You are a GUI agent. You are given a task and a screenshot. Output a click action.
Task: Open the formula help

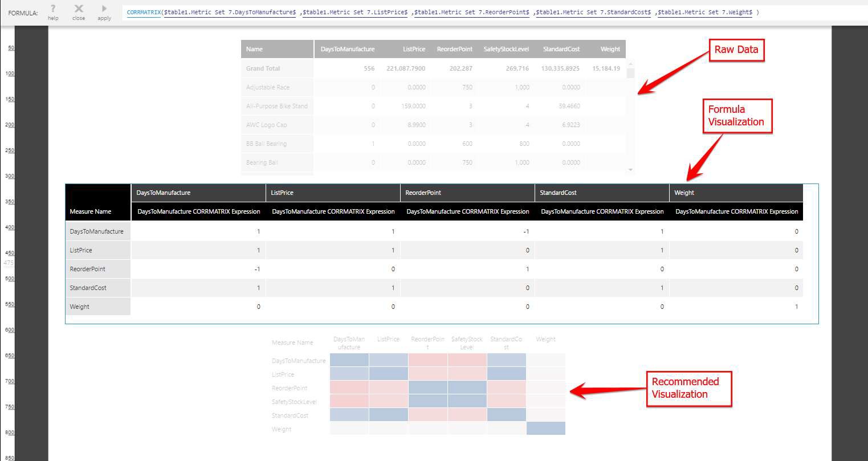pos(52,13)
